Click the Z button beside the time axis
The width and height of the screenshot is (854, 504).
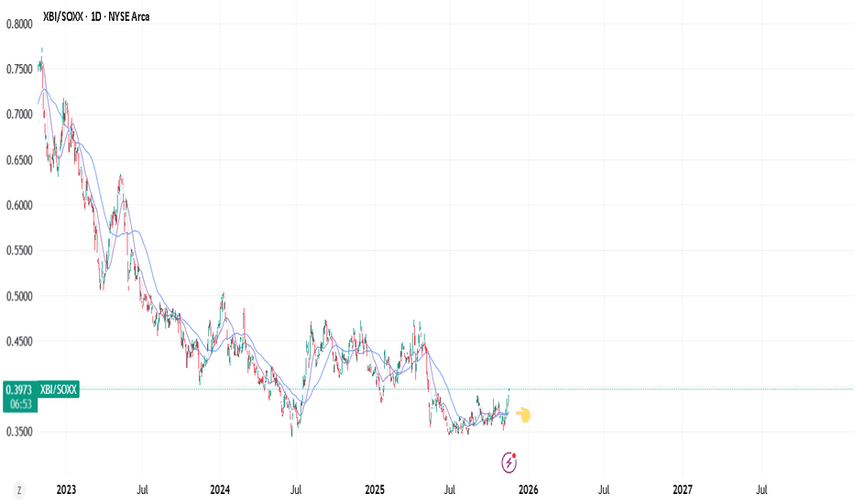[x=19, y=490]
